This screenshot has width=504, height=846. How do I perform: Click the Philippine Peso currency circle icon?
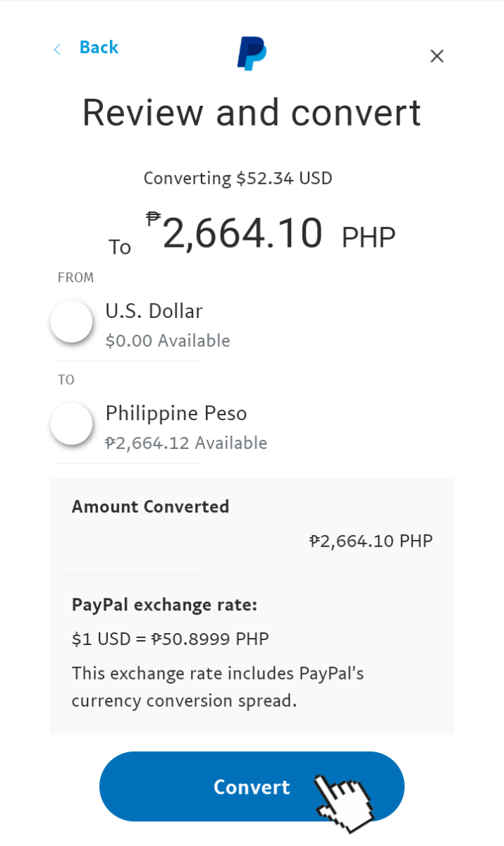(71, 424)
